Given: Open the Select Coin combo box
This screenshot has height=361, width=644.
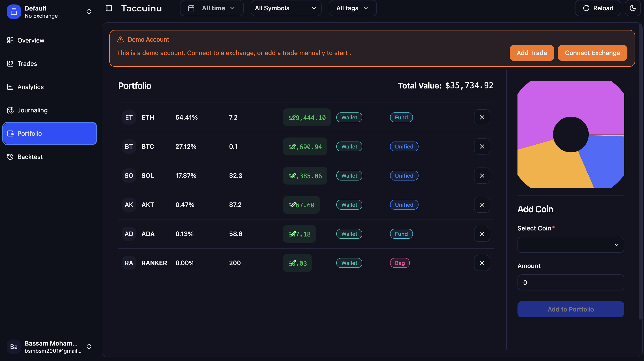Looking at the screenshot, I should (x=571, y=245).
